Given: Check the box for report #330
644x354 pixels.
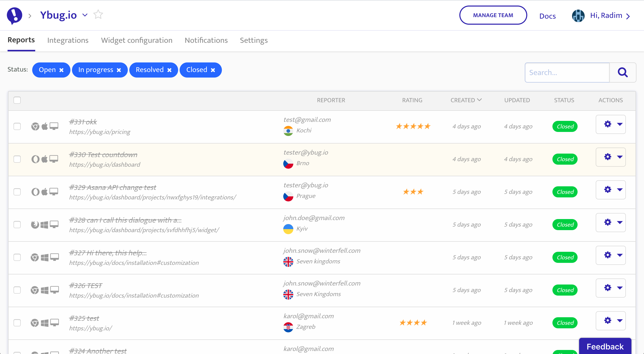Looking at the screenshot, I should [x=17, y=159].
